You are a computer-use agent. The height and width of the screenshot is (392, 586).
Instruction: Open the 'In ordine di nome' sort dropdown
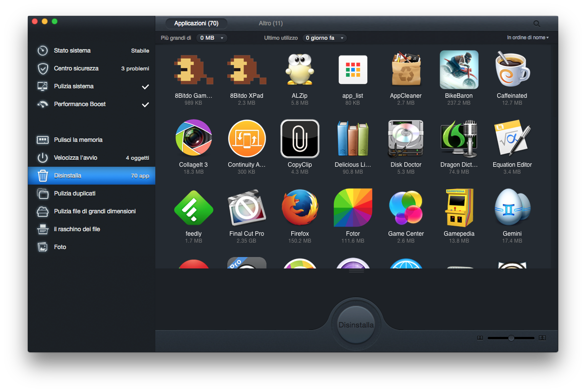528,37
